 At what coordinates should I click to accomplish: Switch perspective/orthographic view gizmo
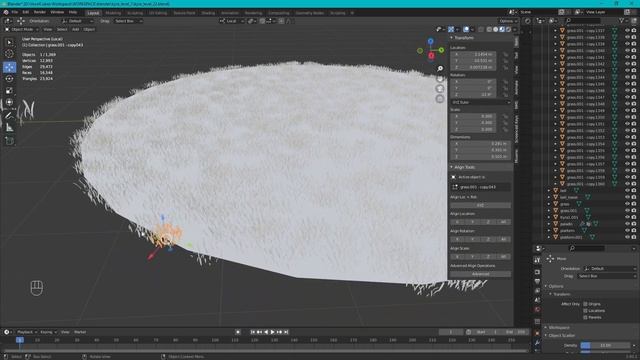[440, 99]
